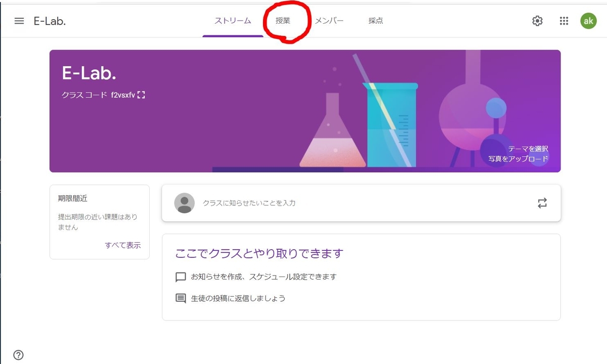
Task: Click the student reply list icon
Action: 181,298
